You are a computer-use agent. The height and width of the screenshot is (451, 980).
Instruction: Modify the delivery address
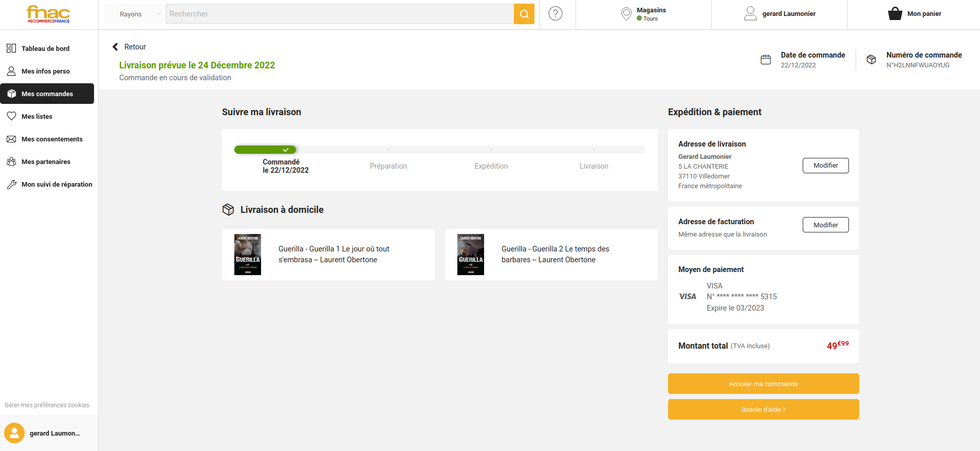click(x=825, y=166)
